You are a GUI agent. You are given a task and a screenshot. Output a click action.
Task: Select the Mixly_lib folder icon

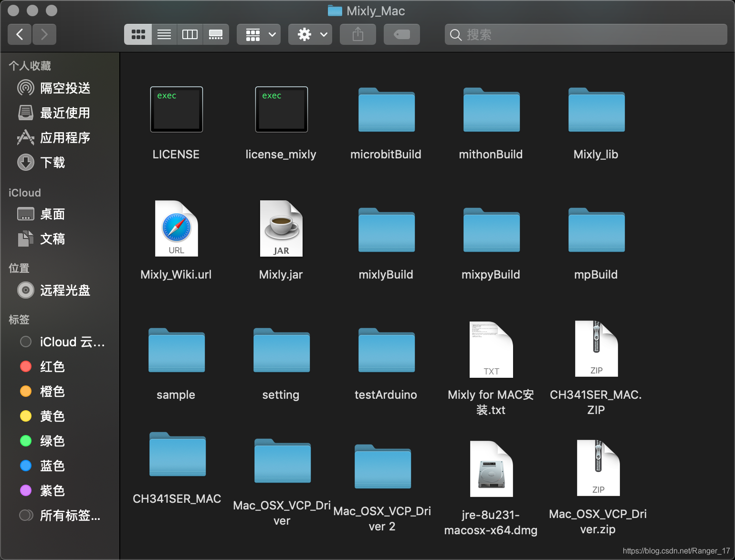[x=597, y=110]
